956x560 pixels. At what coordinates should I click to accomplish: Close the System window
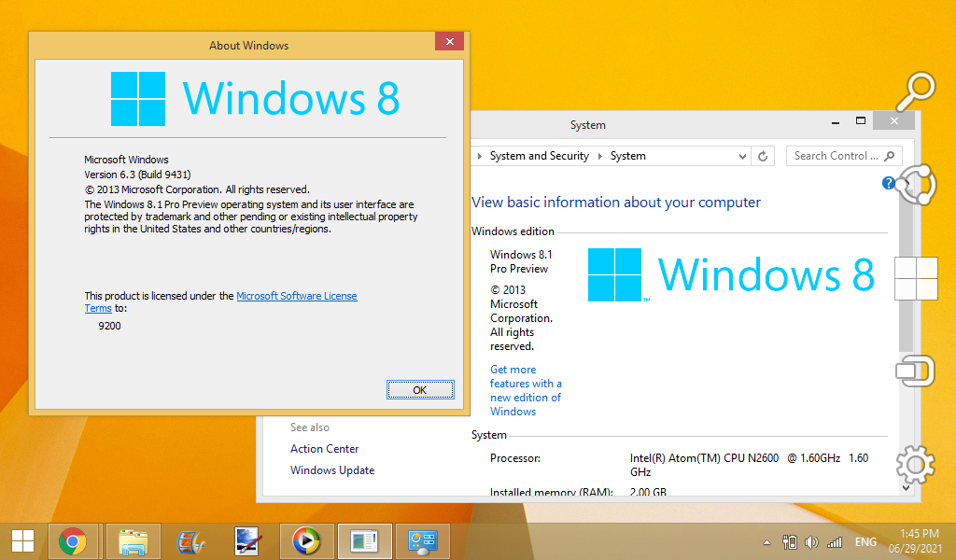893,120
